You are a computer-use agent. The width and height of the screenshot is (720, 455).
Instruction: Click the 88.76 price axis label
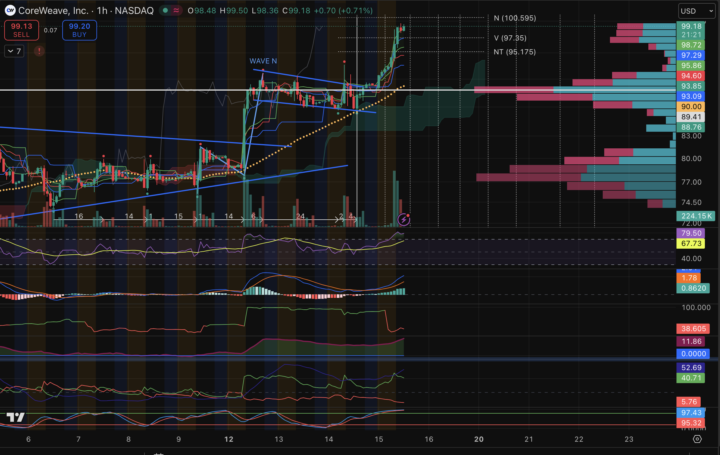click(x=691, y=127)
